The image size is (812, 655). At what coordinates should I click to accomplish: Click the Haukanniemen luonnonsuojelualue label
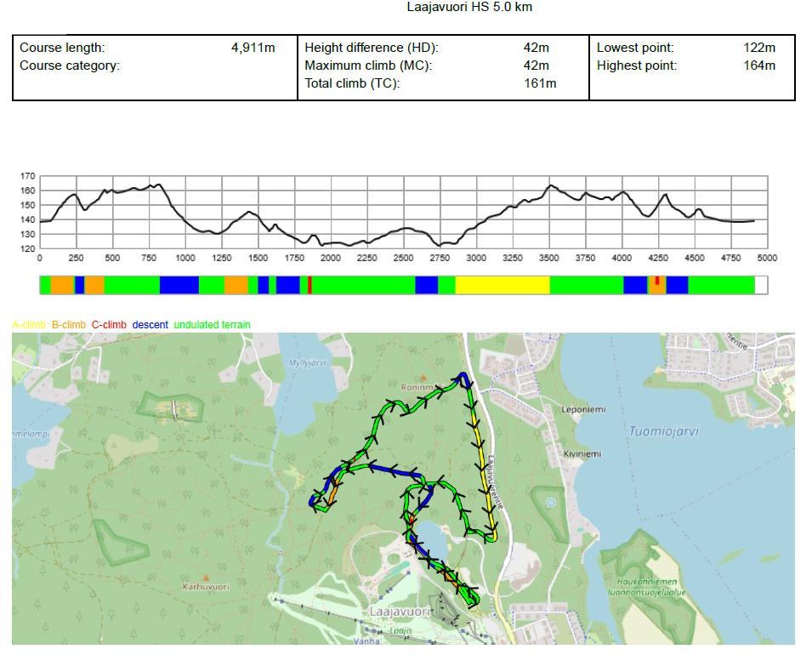(647, 587)
